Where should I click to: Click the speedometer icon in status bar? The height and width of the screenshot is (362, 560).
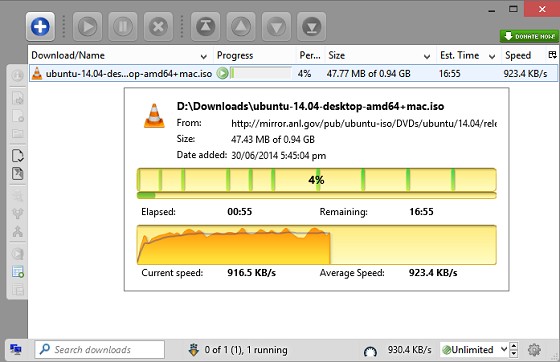(370, 351)
